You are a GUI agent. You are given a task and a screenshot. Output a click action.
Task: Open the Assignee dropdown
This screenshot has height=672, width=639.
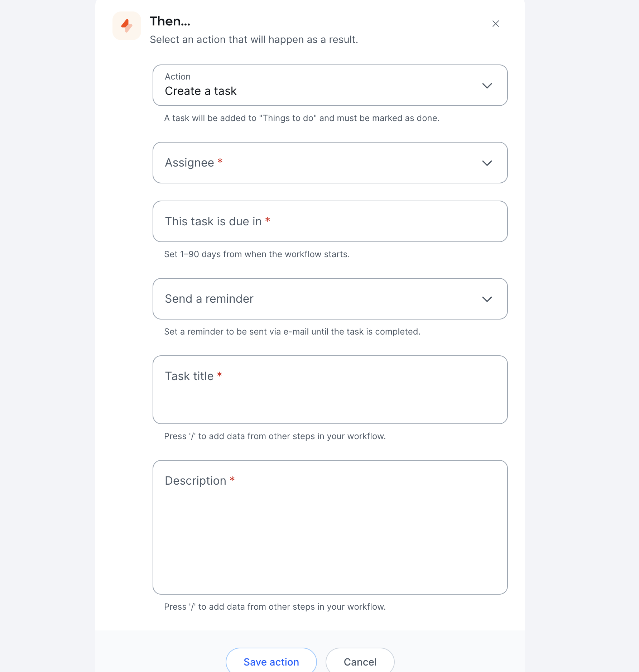click(330, 163)
